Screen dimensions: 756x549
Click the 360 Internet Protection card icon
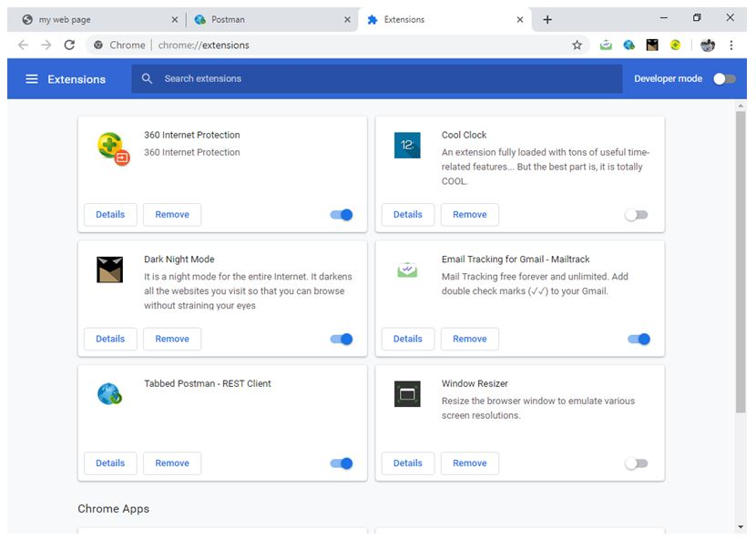(113, 148)
